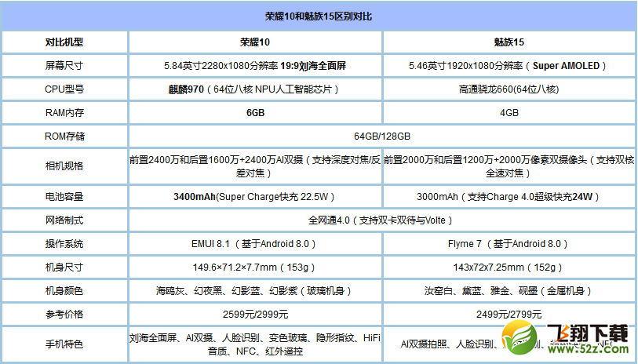Select the ROM存储 row label

point(64,136)
